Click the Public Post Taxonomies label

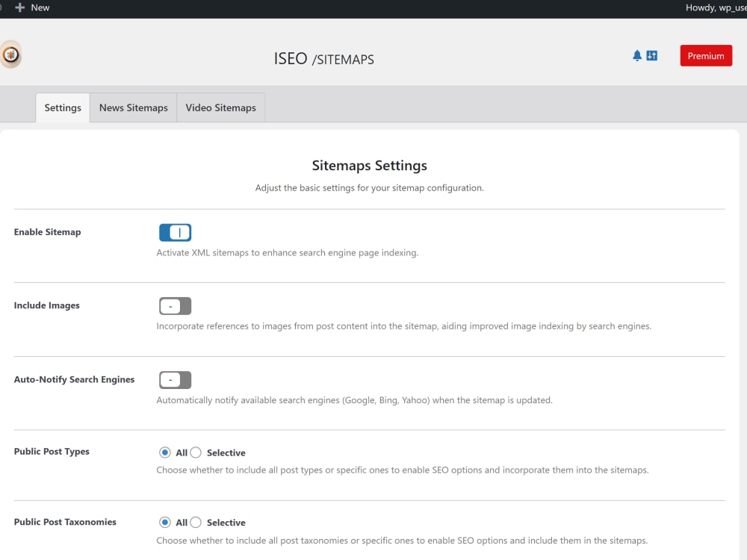[65, 522]
